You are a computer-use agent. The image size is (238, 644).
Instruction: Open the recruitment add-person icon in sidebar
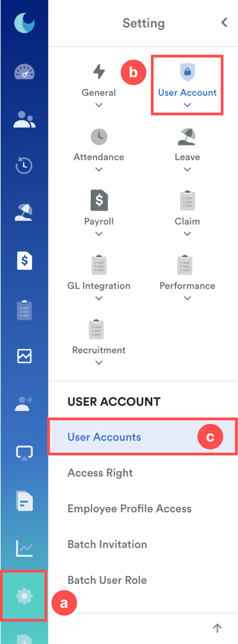pos(24,404)
